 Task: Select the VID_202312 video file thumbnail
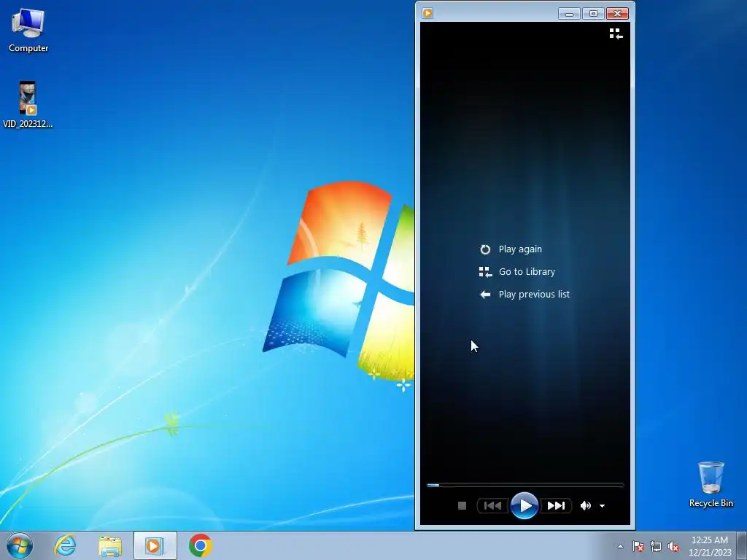point(28,98)
